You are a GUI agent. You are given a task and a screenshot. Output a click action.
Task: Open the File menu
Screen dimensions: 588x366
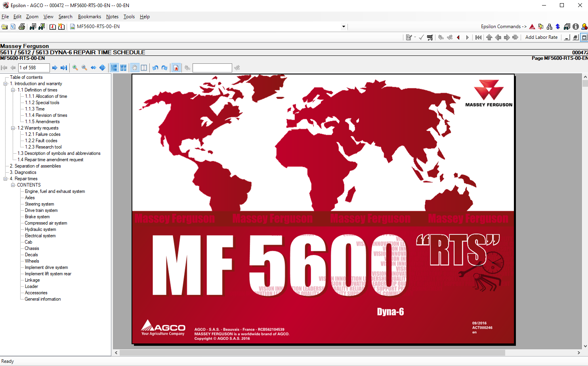click(x=5, y=17)
